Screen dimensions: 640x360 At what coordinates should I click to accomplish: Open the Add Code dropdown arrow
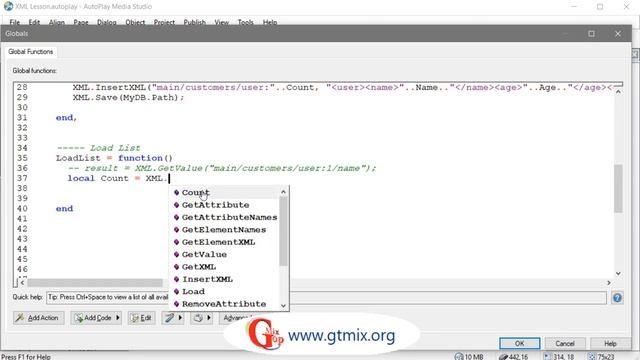tap(118, 318)
